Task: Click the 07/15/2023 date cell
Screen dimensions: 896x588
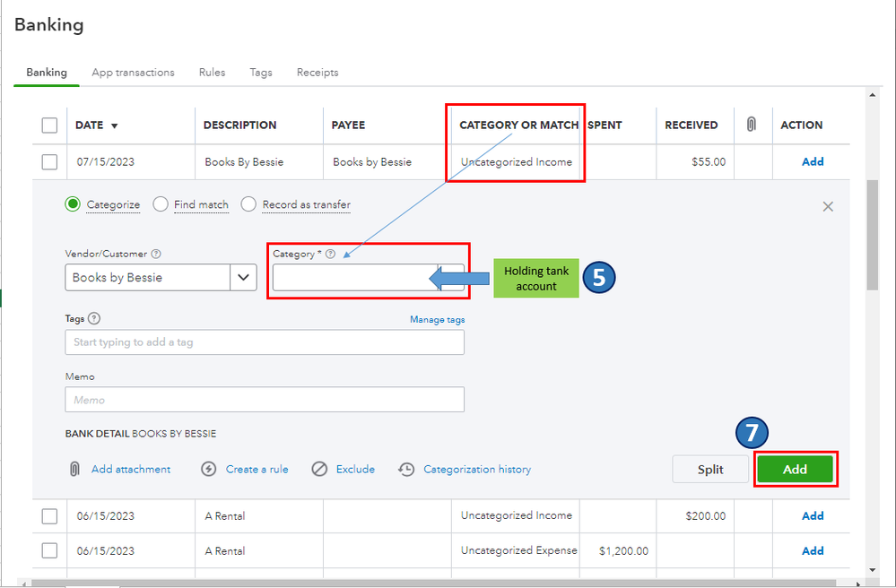Action: point(106,162)
